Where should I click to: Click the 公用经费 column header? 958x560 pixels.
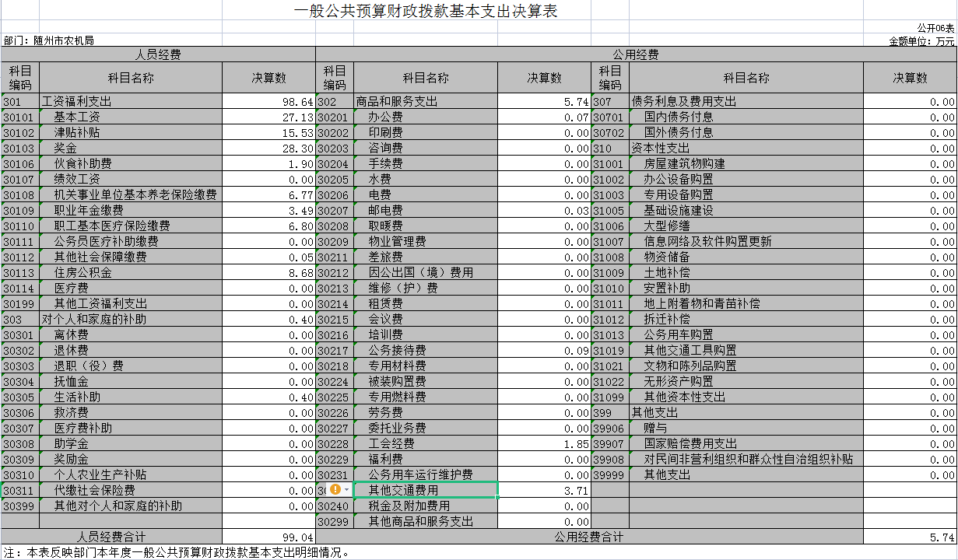click(x=638, y=55)
